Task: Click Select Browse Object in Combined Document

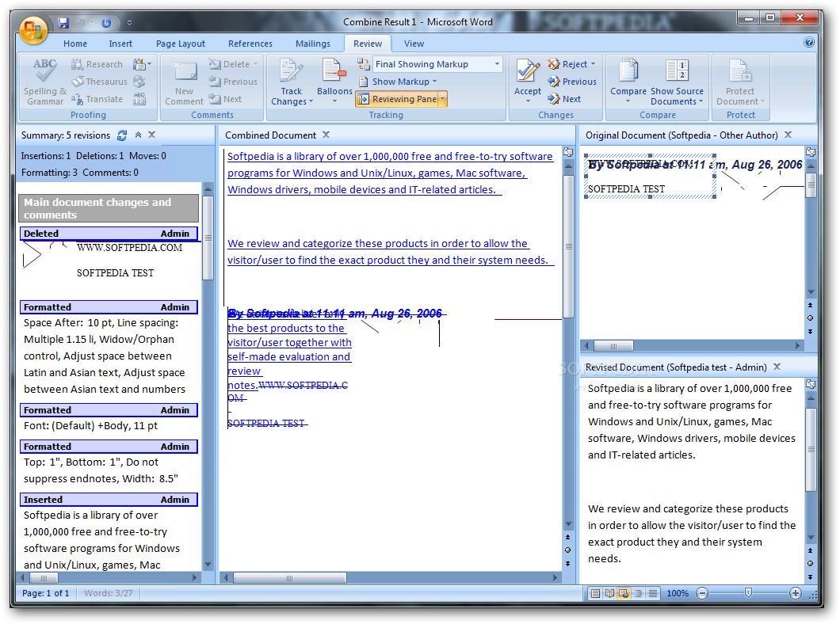Action: (x=568, y=550)
